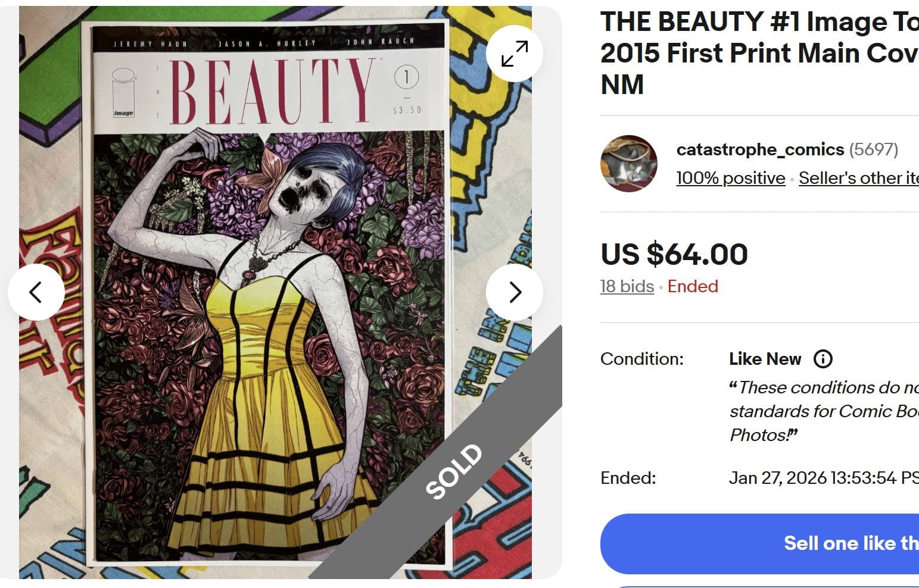The width and height of the screenshot is (919, 588).
Task: View the seller's 5697 feedback count
Action: [874, 149]
